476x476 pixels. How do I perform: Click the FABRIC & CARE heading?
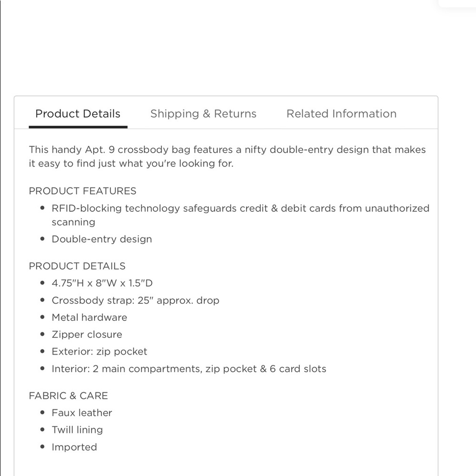69,396
